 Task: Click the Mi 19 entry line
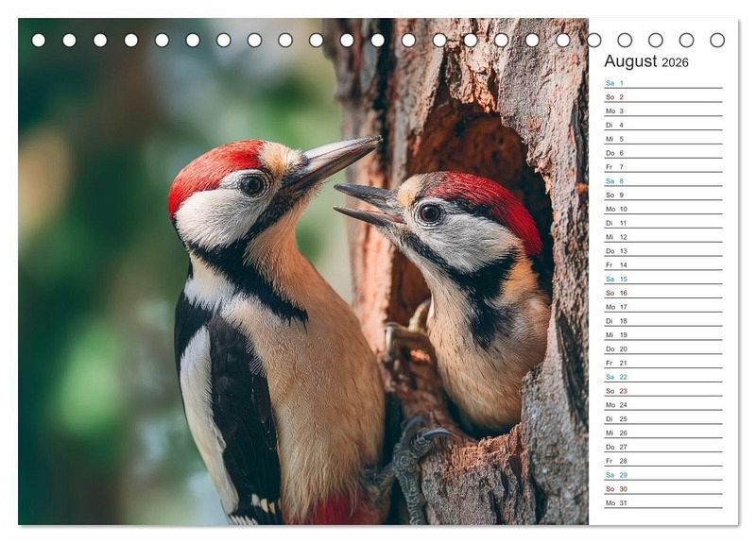662,335
